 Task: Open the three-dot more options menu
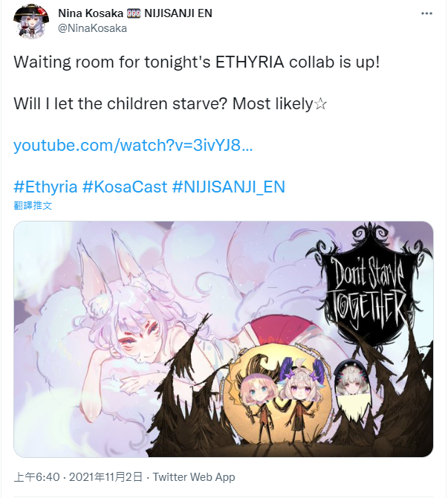click(x=426, y=13)
